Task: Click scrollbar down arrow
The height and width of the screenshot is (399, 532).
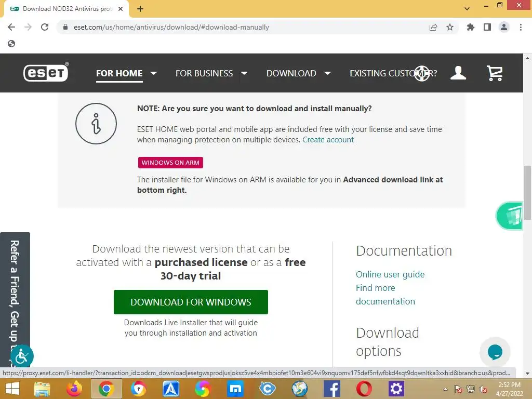Action: coord(527,374)
